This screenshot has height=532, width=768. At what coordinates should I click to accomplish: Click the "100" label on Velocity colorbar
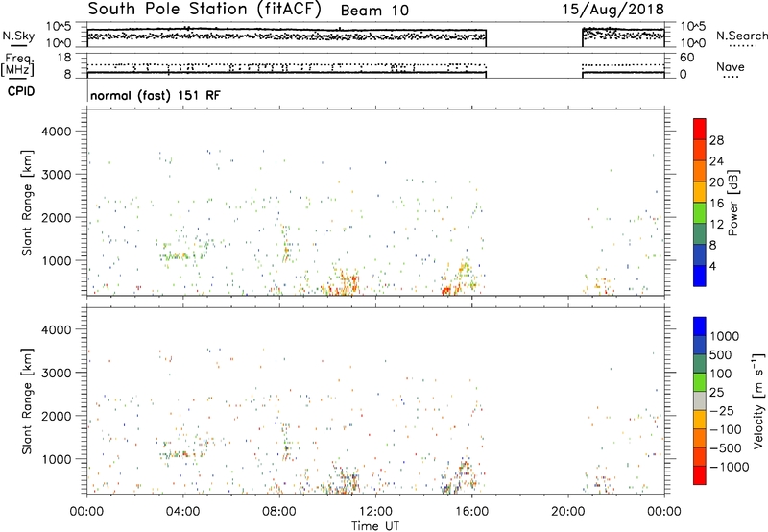[x=721, y=374]
